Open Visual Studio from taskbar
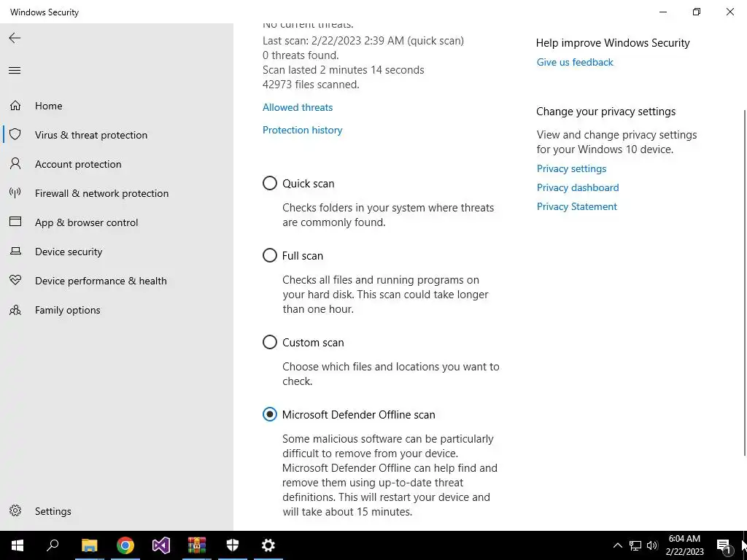This screenshot has width=747, height=560. click(x=161, y=545)
